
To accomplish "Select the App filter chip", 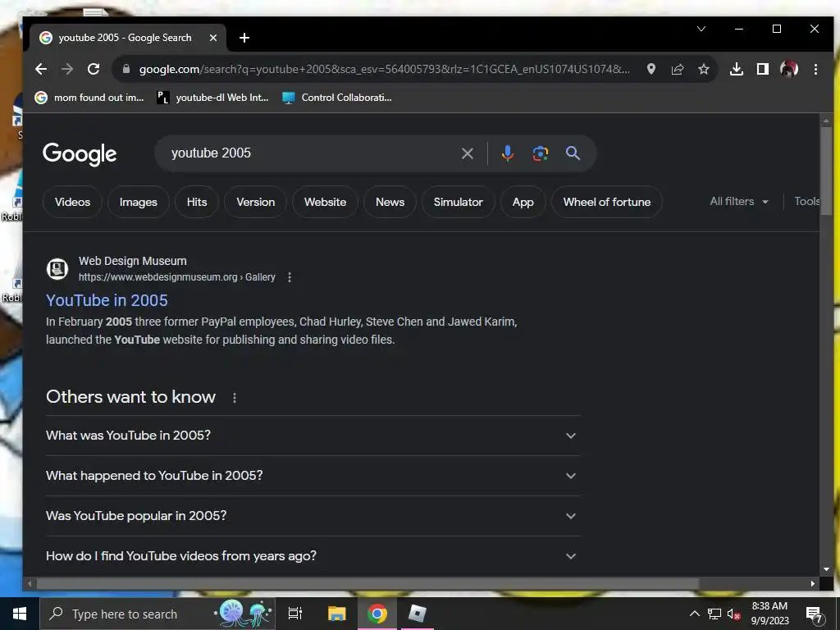I will pos(523,202).
